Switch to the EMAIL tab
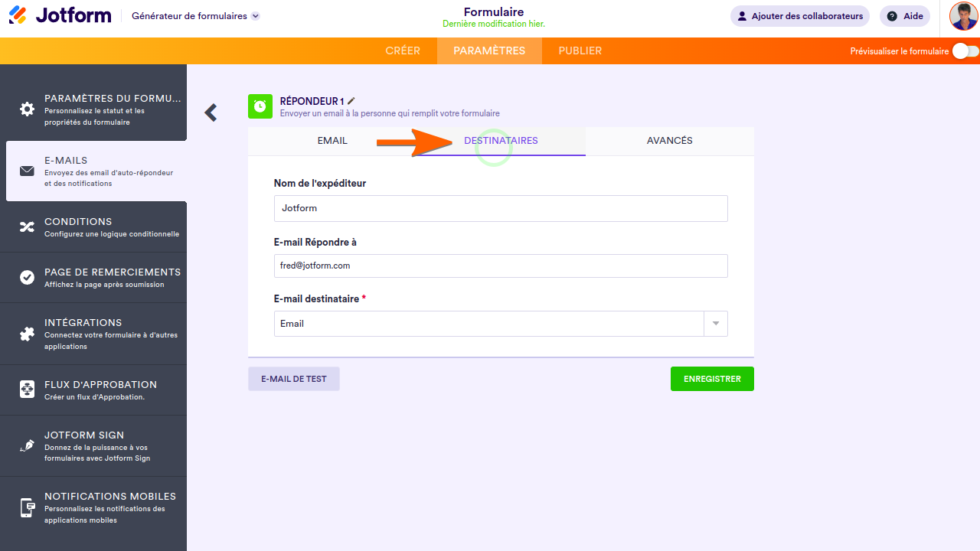Viewport: 980px width, 551px height. [332, 141]
